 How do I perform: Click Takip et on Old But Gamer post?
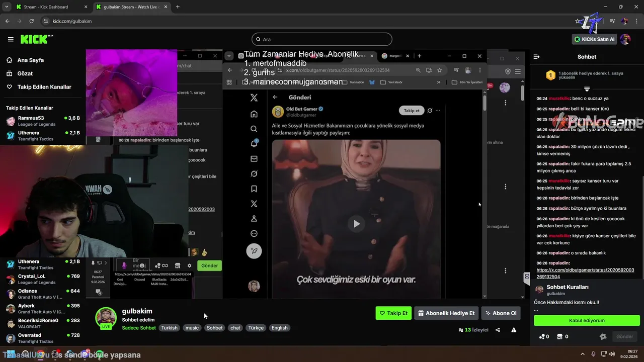[412, 111]
